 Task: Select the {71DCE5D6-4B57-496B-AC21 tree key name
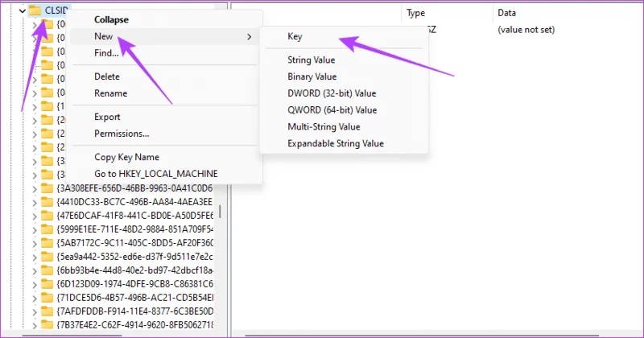pos(135,298)
